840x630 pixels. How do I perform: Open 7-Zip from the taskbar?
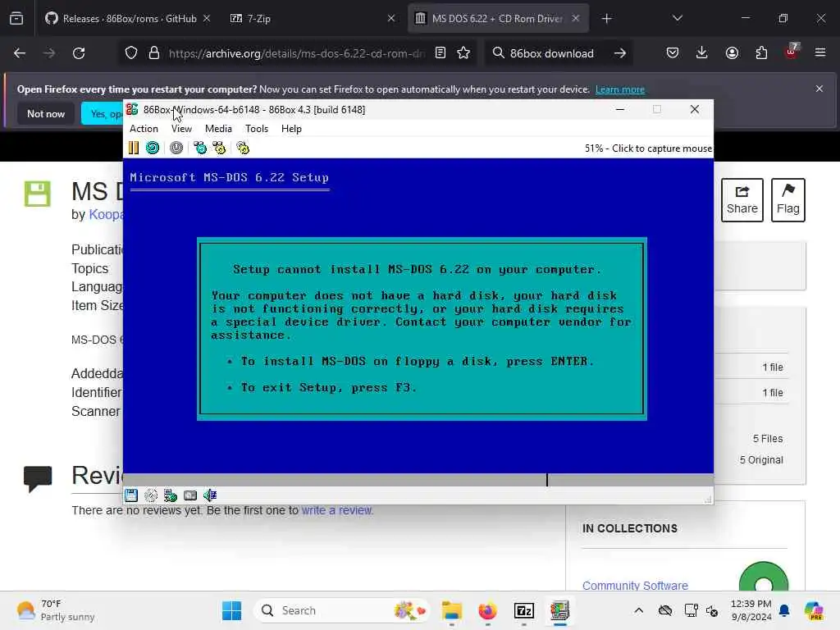524,610
